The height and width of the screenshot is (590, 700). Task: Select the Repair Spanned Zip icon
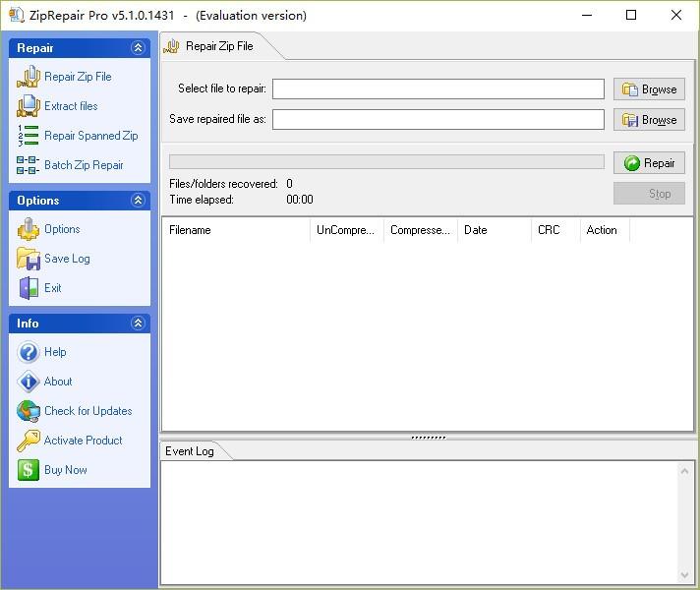tap(28, 136)
